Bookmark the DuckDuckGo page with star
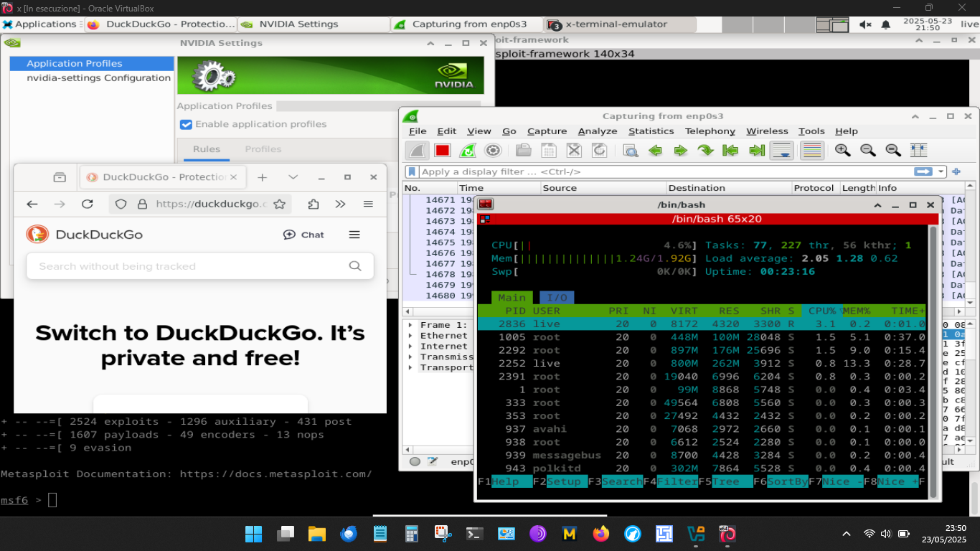This screenshot has height=551, width=980. click(279, 204)
